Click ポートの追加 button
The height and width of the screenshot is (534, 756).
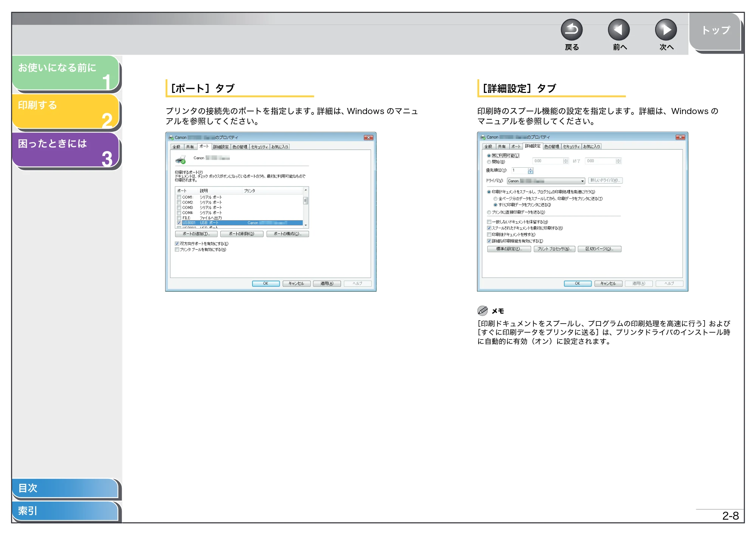click(x=196, y=234)
